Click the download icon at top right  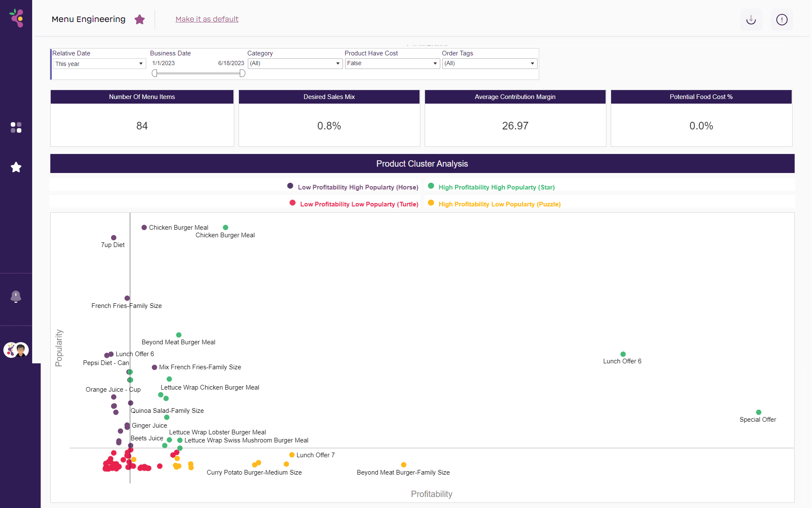point(751,20)
